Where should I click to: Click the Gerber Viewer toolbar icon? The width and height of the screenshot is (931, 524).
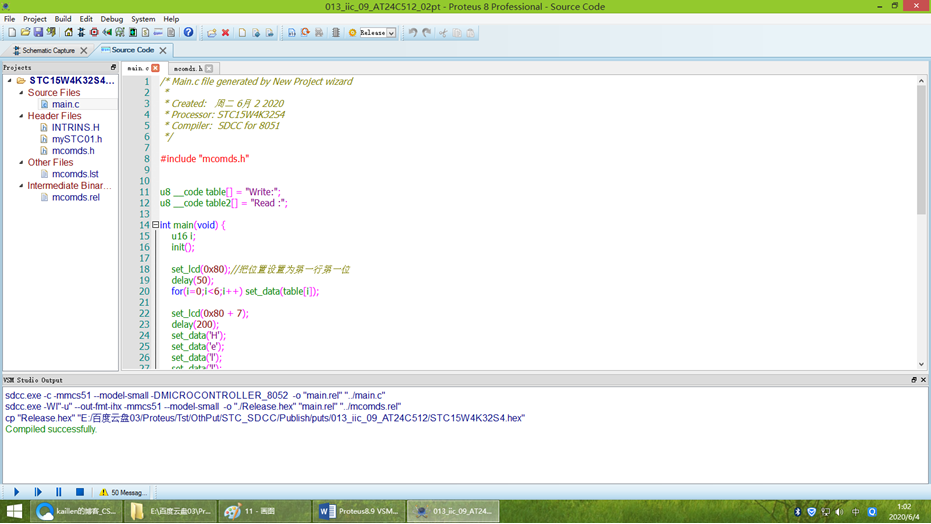coord(119,33)
